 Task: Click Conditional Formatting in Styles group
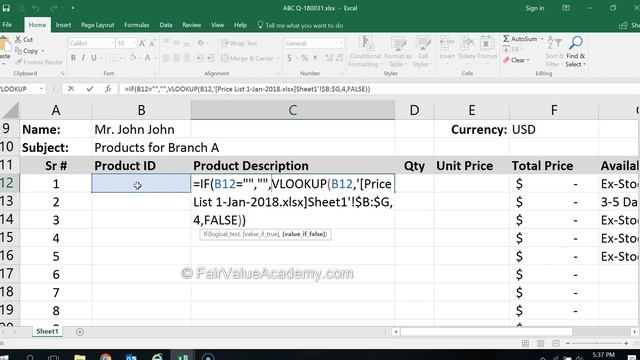365,52
